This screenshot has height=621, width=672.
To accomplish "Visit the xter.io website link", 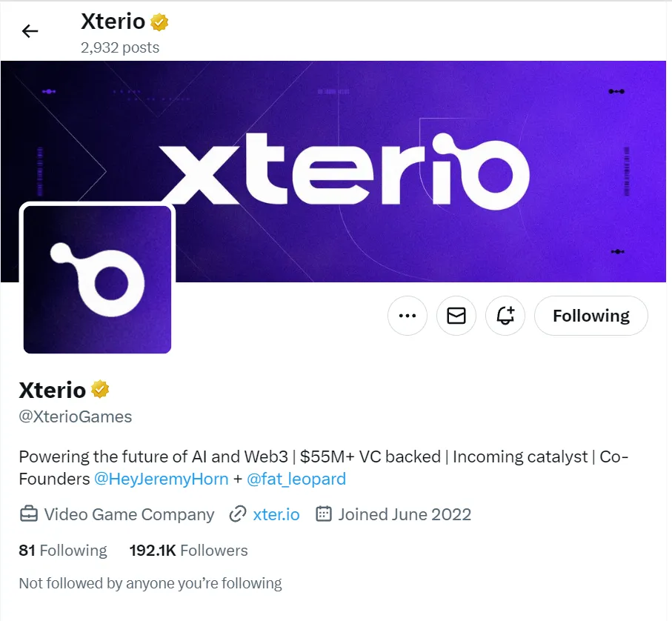I will click(x=276, y=514).
